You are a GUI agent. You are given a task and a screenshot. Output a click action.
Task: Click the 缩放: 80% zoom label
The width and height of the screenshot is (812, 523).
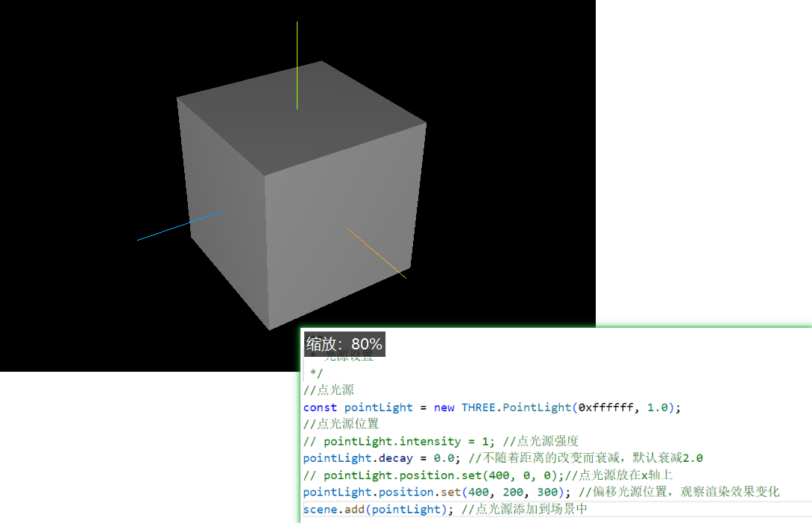(344, 344)
